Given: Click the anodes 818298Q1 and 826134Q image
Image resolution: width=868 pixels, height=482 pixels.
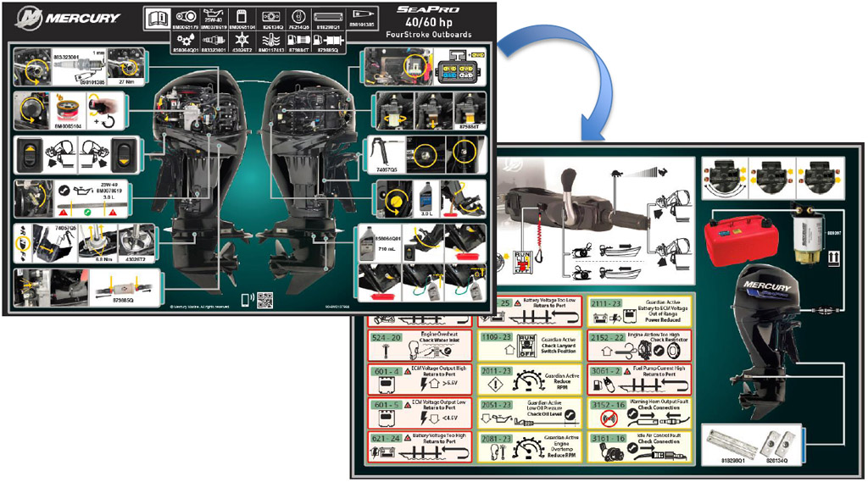Looking at the screenshot, I should pos(752,446).
